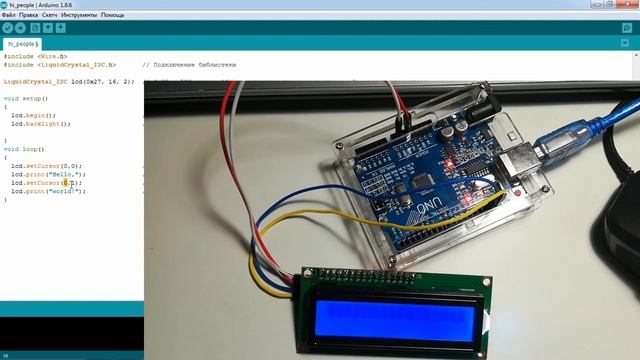
Task: Open the Помощь menu
Action: 113,15
